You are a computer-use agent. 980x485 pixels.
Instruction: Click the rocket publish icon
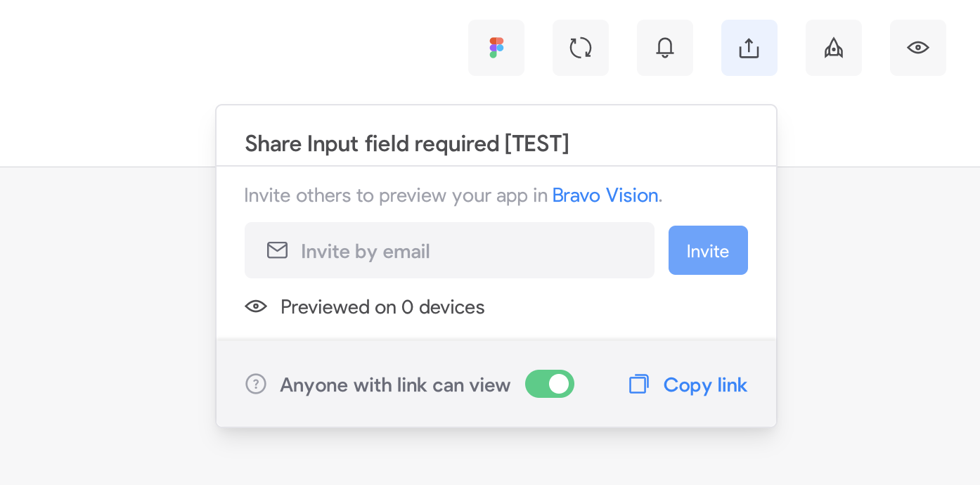pyautogui.click(x=834, y=48)
